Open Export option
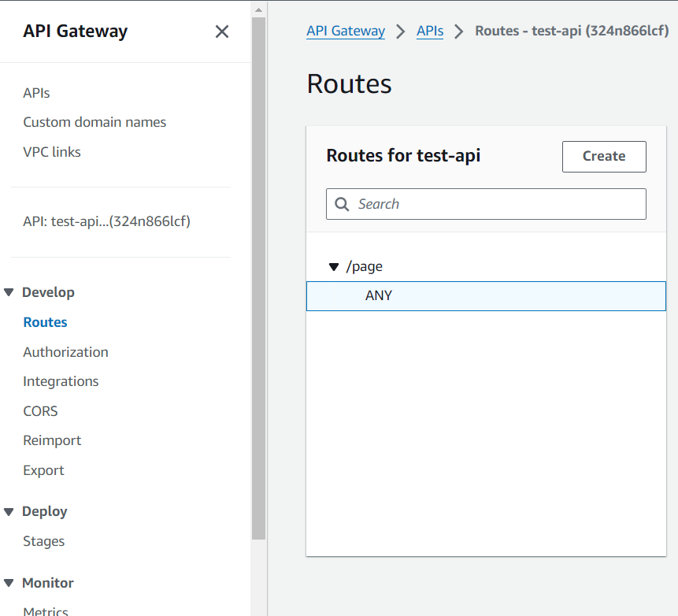 pyautogui.click(x=43, y=470)
